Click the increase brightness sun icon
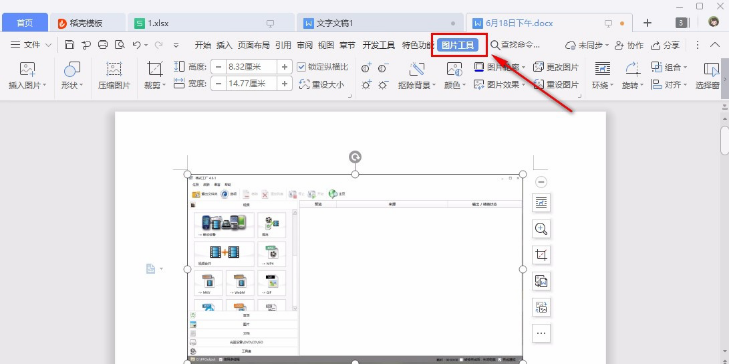Viewport: 730px width, 364px height. pyautogui.click(x=367, y=85)
